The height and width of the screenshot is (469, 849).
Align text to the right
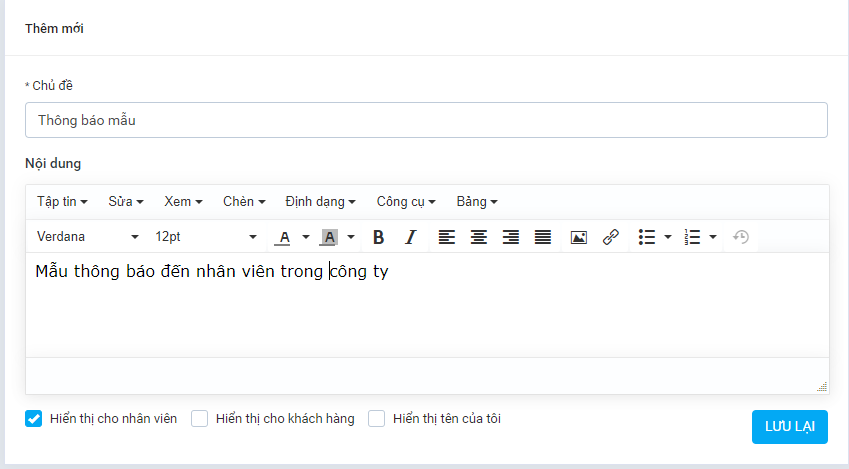(x=511, y=237)
